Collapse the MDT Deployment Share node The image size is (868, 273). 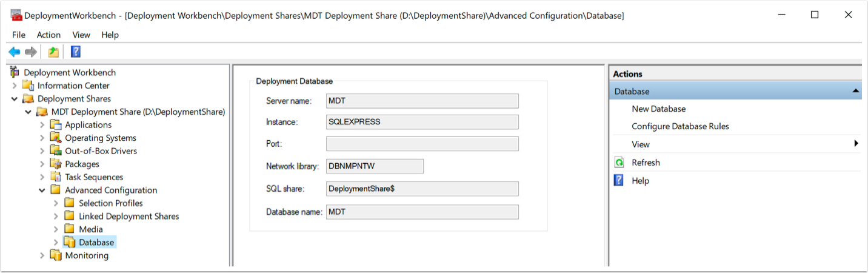(x=28, y=112)
